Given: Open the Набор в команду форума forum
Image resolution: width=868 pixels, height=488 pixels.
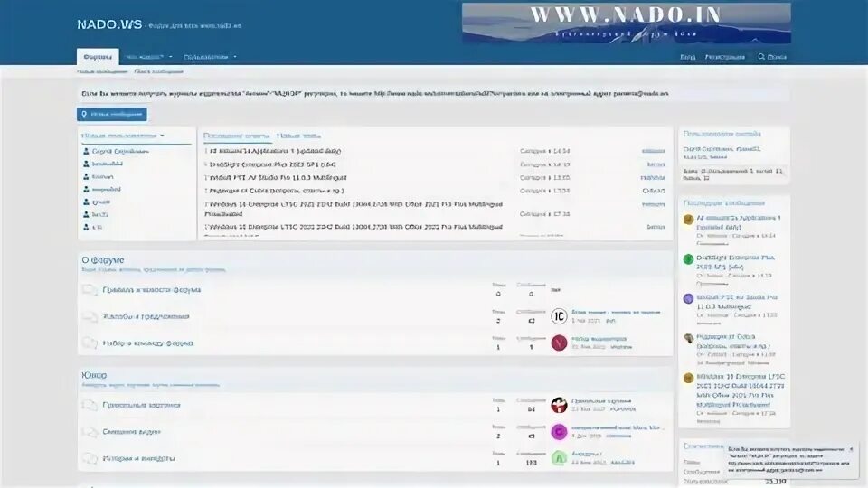Looking at the screenshot, I should coord(147,343).
